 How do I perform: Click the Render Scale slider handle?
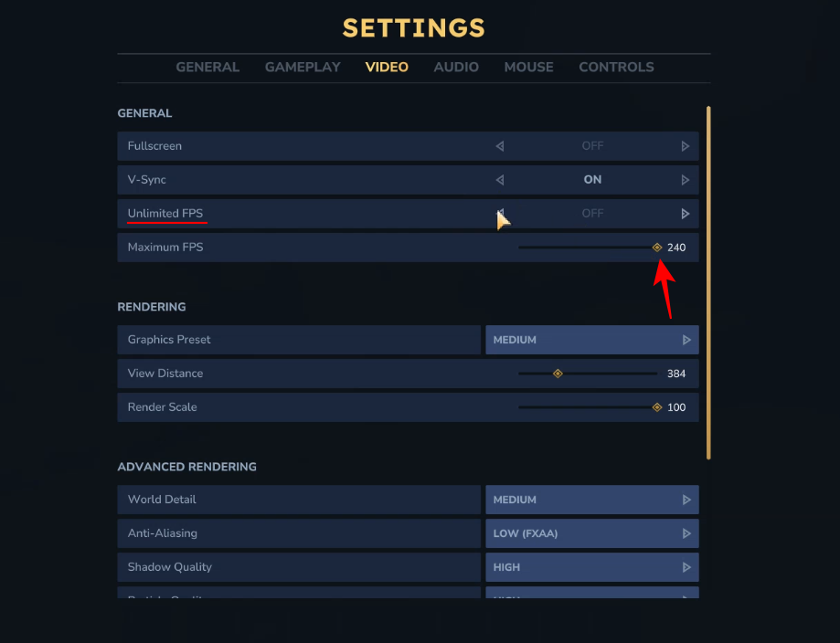click(x=657, y=407)
